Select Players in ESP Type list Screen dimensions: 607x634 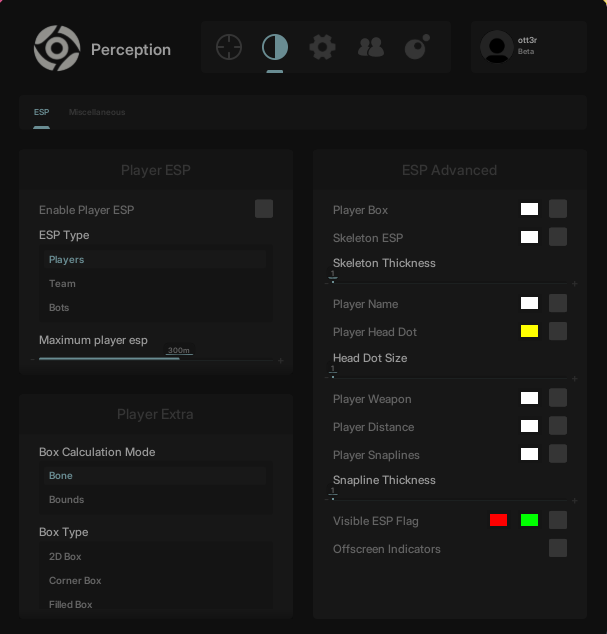pyautogui.click(x=155, y=260)
